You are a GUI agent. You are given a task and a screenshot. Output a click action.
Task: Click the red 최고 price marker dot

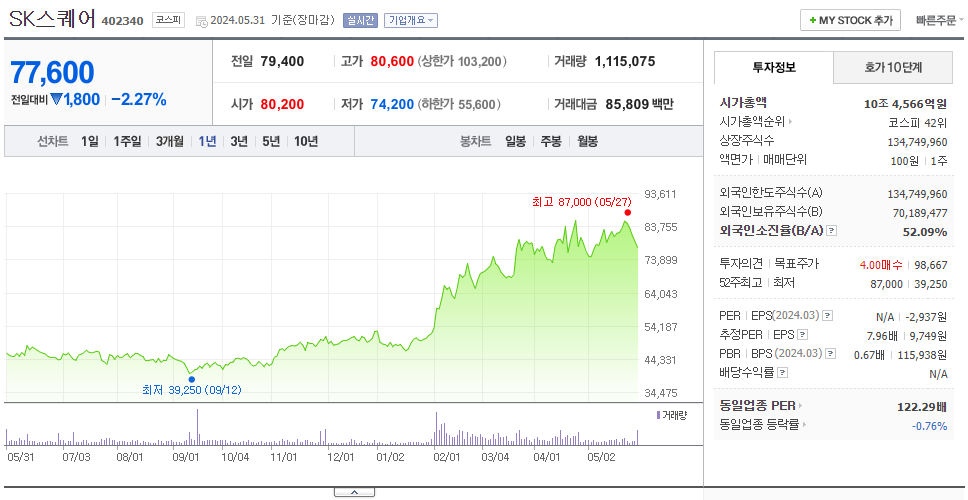628,212
